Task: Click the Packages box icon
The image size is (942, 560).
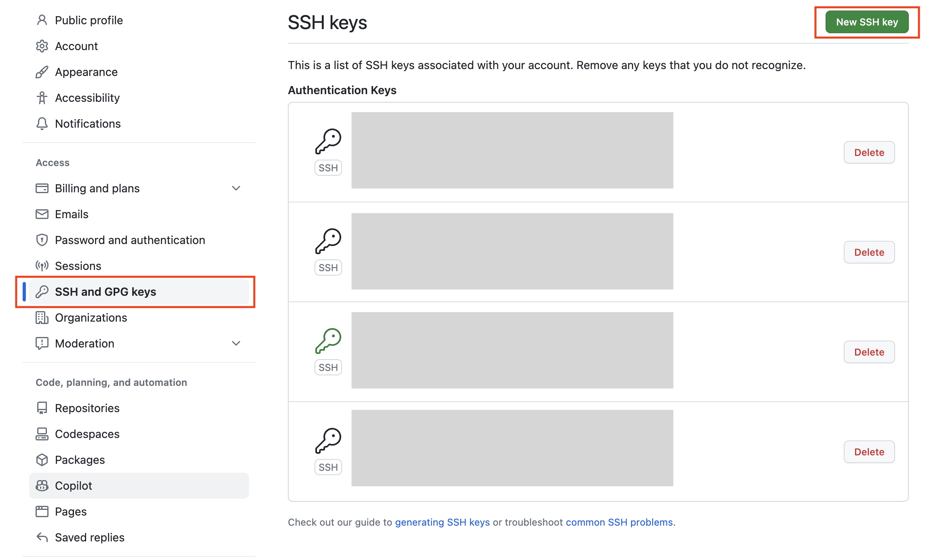Action: coord(42,460)
